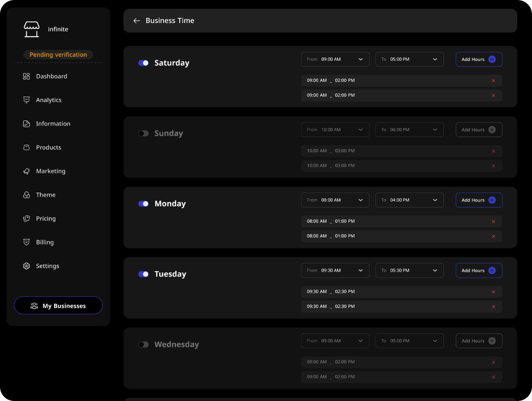Screen dimensions: 532x401
Task: Click the Settings gear icon
Action: pos(26,266)
